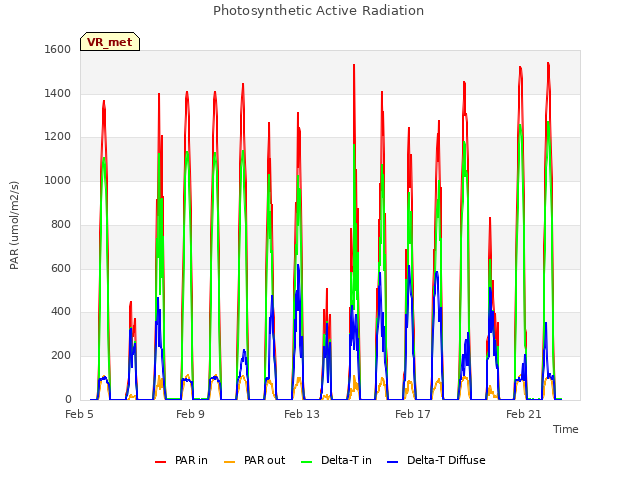Image resolution: width=640 pixels, height=480 pixels.
Task: Click the Feb 9 x-axis tick label
Action: click(190, 414)
